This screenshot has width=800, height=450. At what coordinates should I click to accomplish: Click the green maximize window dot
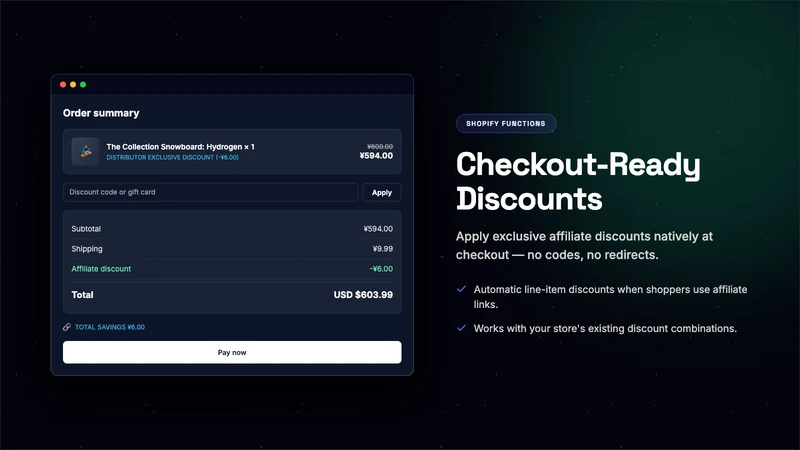click(x=83, y=85)
